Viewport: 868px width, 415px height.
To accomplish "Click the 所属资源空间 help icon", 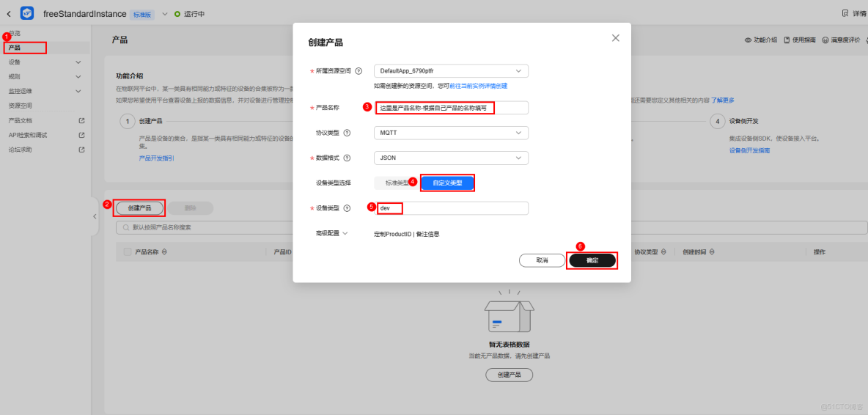I will [358, 71].
